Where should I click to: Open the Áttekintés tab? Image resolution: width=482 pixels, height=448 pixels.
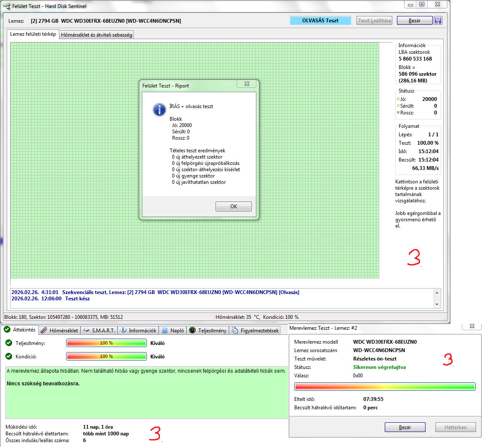click(x=20, y=330)
